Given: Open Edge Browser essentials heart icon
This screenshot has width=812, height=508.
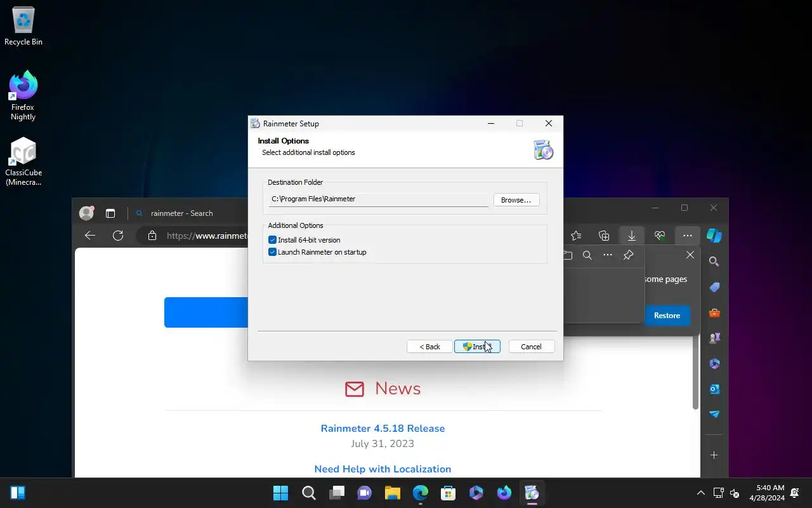Looking at the screenshot, I should (x=660, y=236).
